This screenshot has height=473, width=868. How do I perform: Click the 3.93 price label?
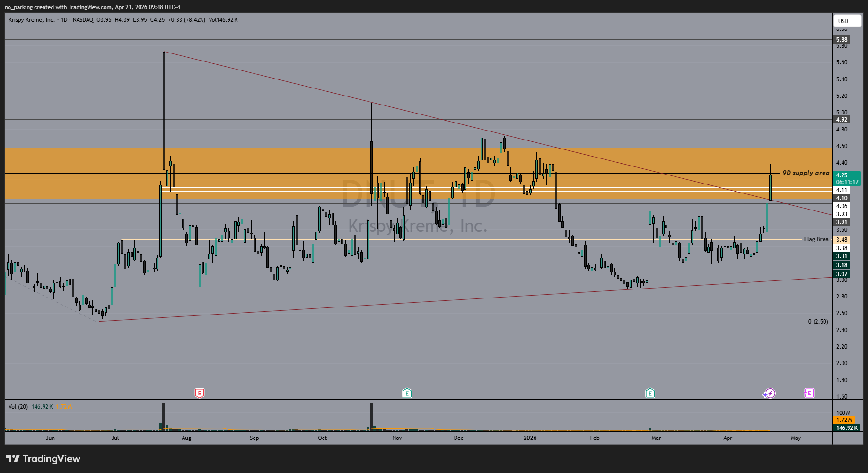[x=842, y=214]
